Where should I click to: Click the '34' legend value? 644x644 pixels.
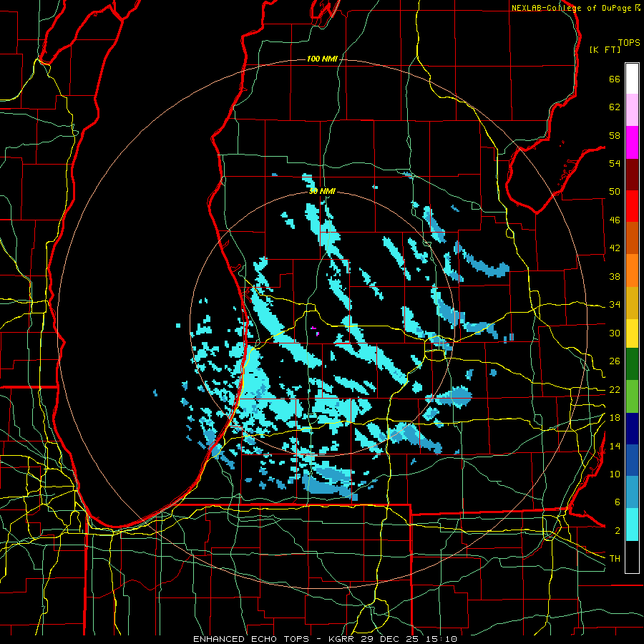click(615, 305)
